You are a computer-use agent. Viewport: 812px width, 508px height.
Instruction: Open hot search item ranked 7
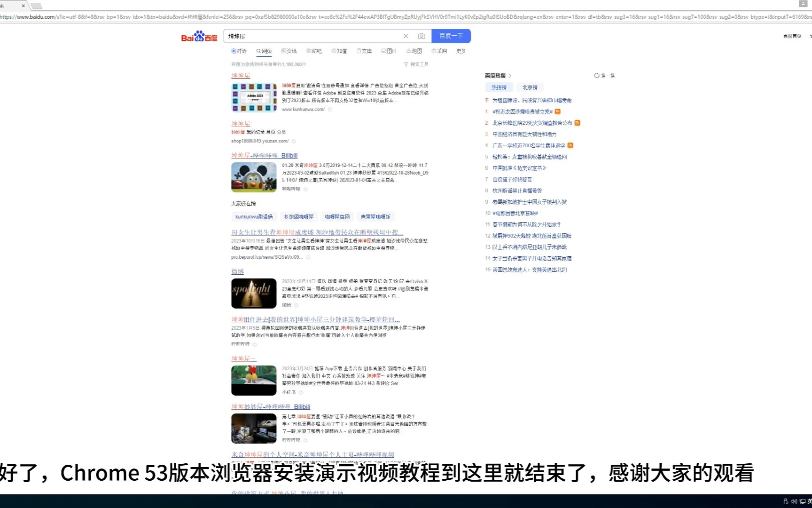point(512,179)
